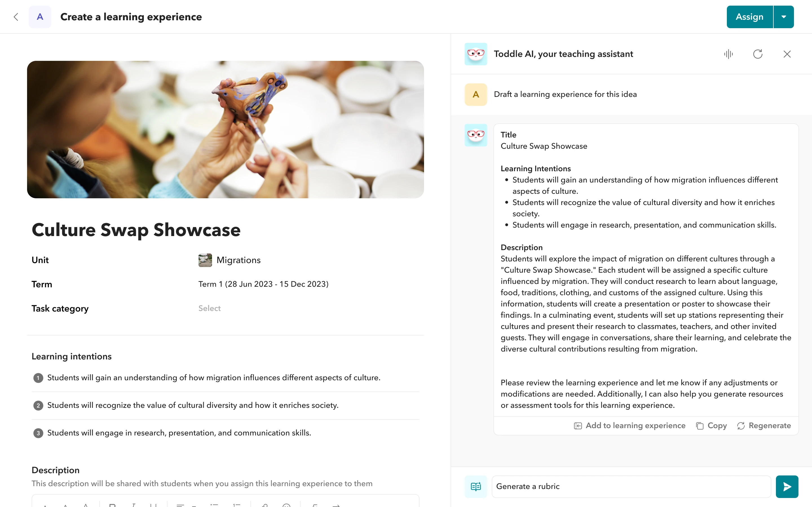Click the rubric generator icon in input field
This screenshot has width=812, height=507.
click(x=476, y=486)
